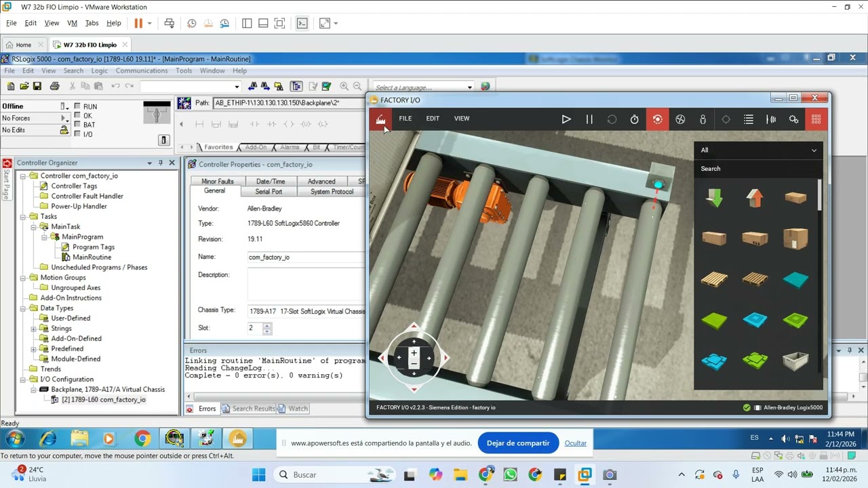Expand the All category dropdown in palette
Viewport: 868px width, 488px height.
pos(759,150)
